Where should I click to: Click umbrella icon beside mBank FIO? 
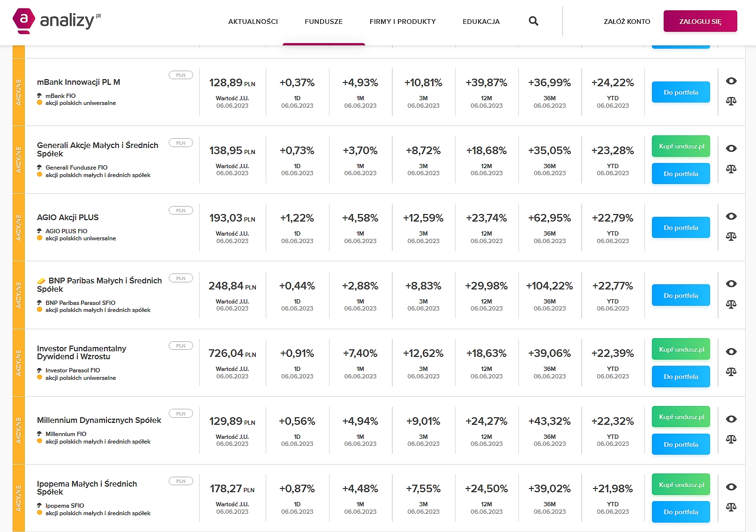pyautogui.click(x=39, y=96)
